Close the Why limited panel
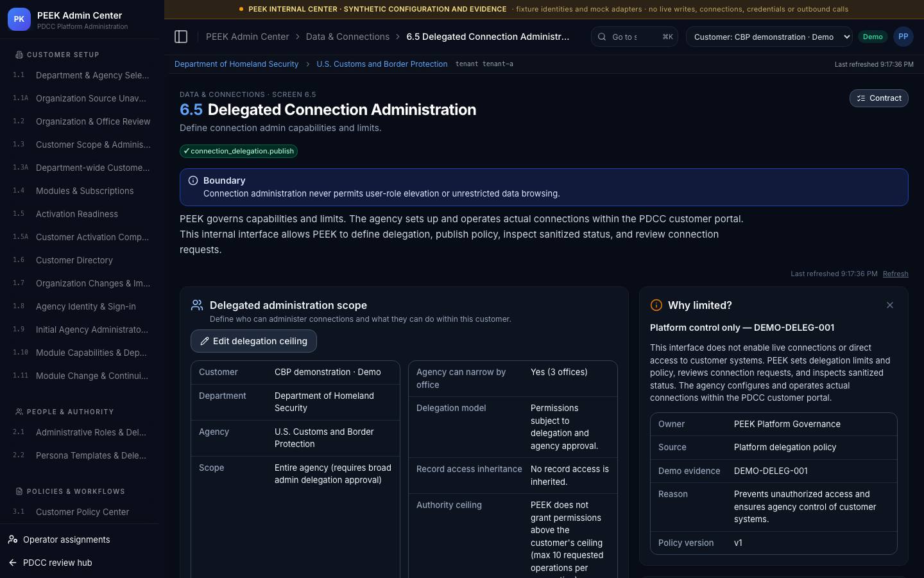Viewport: 924px width, 578px height. 890,305
